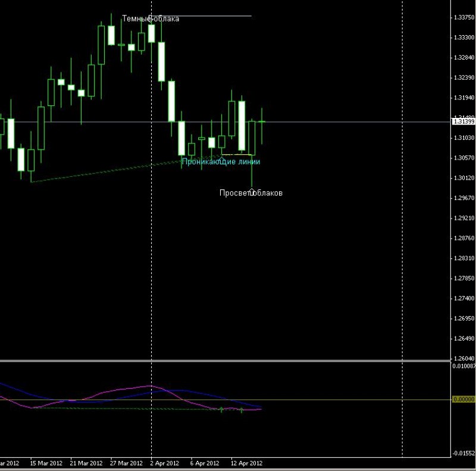The width and height of the screenshot is (476, 471).
Task: Select the cyan "Проникающие линии" label
Action: [221, 161]
